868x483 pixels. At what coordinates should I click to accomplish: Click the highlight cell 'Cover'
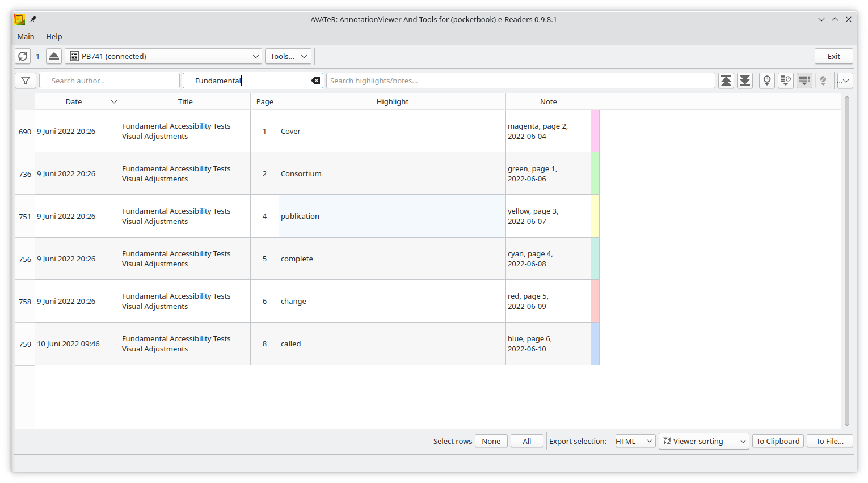coord(392,131)
